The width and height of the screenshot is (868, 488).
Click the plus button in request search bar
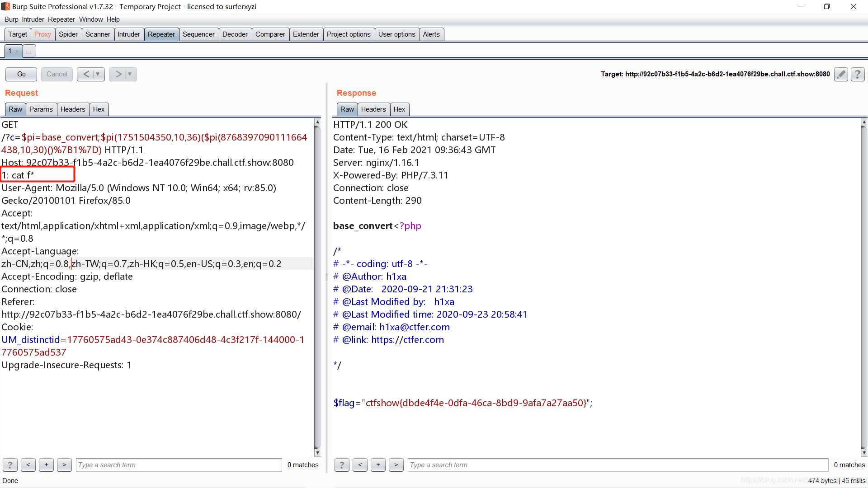click(46, 465)
